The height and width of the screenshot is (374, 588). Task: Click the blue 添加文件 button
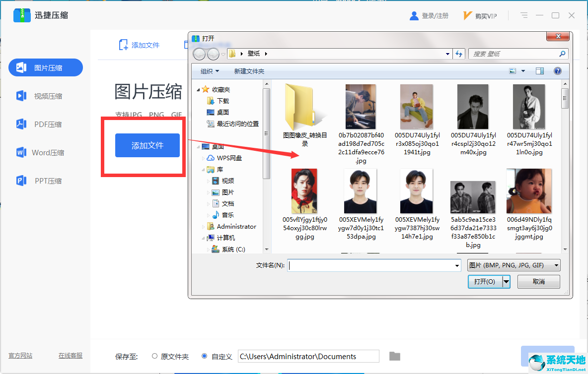147,145
